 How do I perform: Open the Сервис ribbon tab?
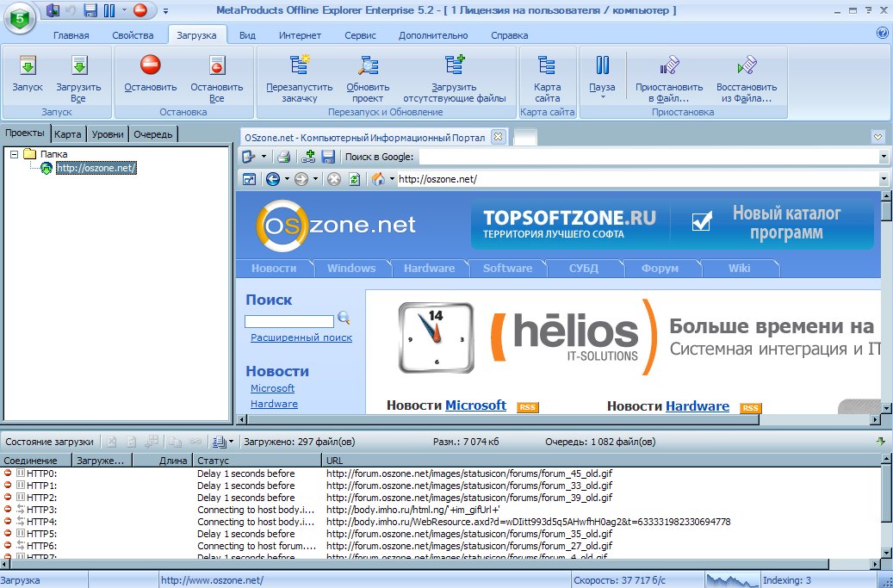tap(360, 35)
